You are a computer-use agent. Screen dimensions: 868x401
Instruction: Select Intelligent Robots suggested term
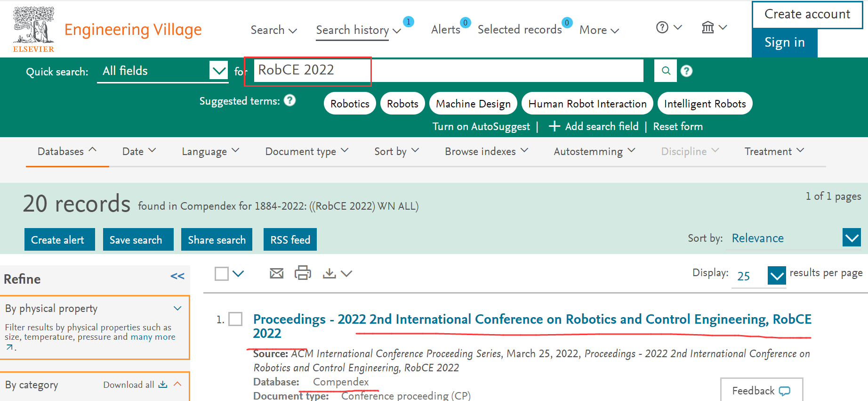(705, 103)
